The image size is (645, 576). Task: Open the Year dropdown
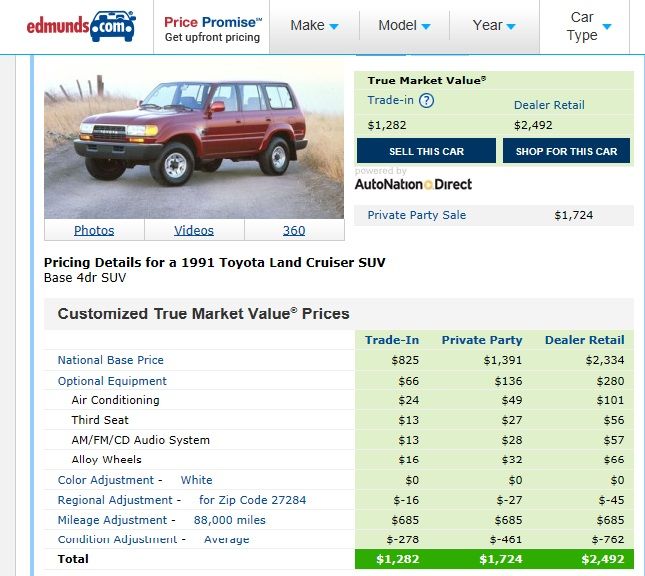494,26
